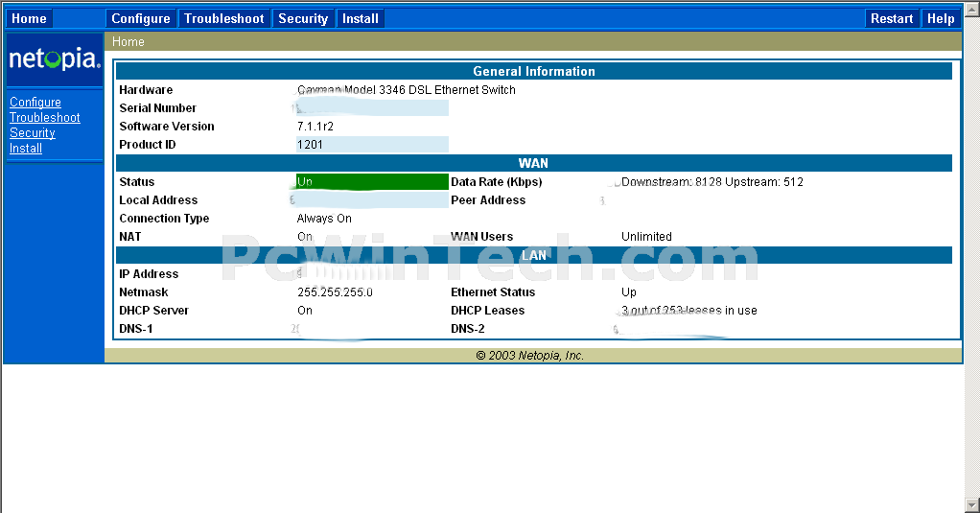The width and height of the screenshot is (980, 513).
Task: Click the Netopia logo
Action: pyautogui.click(x=55, y=59)
